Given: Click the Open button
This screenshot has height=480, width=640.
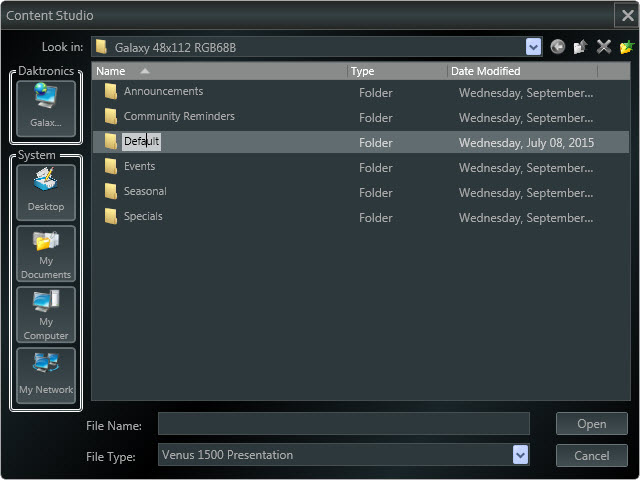Looking at the screenshot, I should (x=591, y=424).
